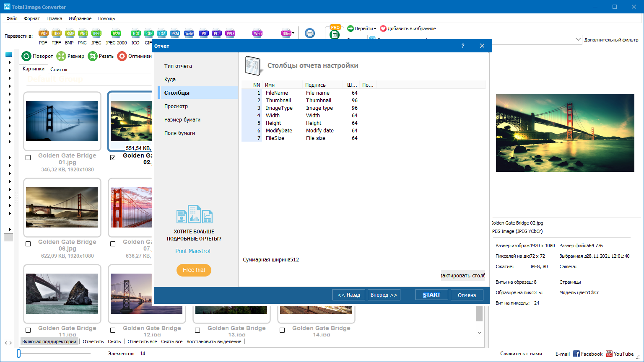Open the additional filter combo box arrow
The height and width of the screenshot is (362, 644).
point(578,40)
